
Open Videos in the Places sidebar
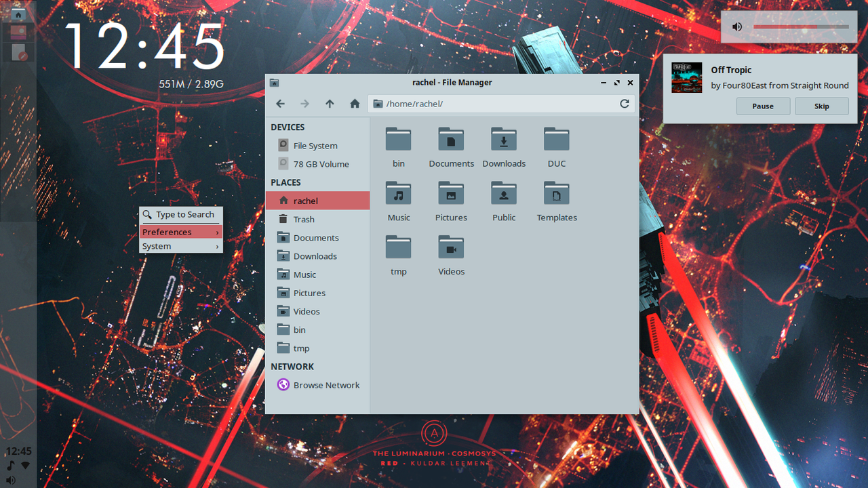pos(317,311)
